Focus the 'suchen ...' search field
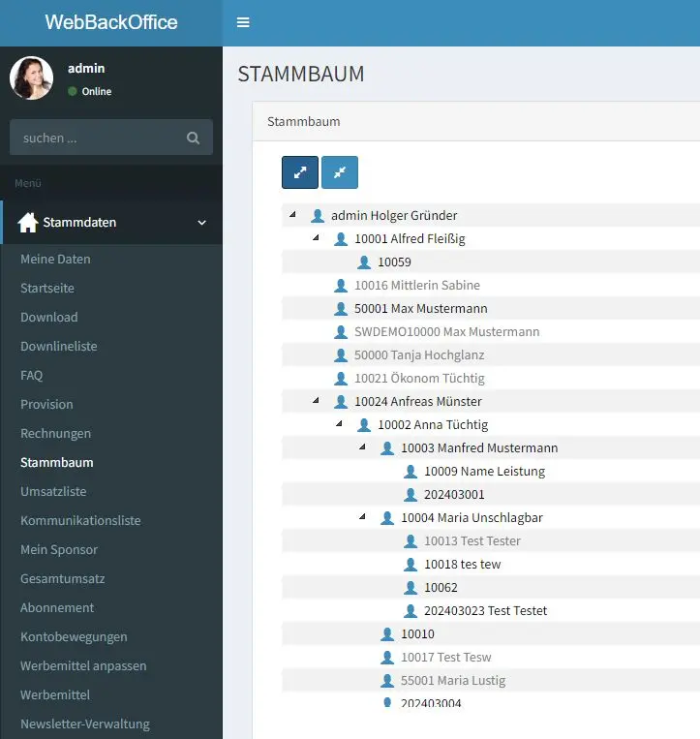This screenshot has height=739, width=700. click(x=111, y=138)
